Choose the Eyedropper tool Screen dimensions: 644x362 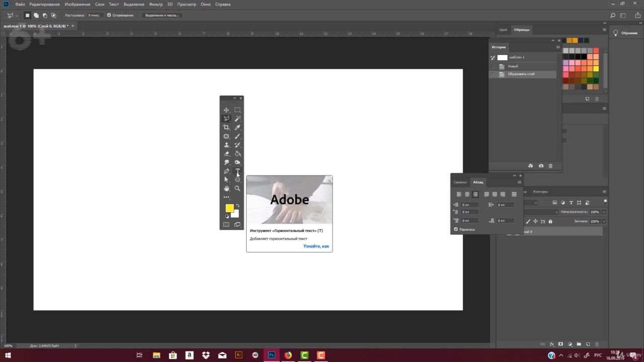tap(237, 128)
